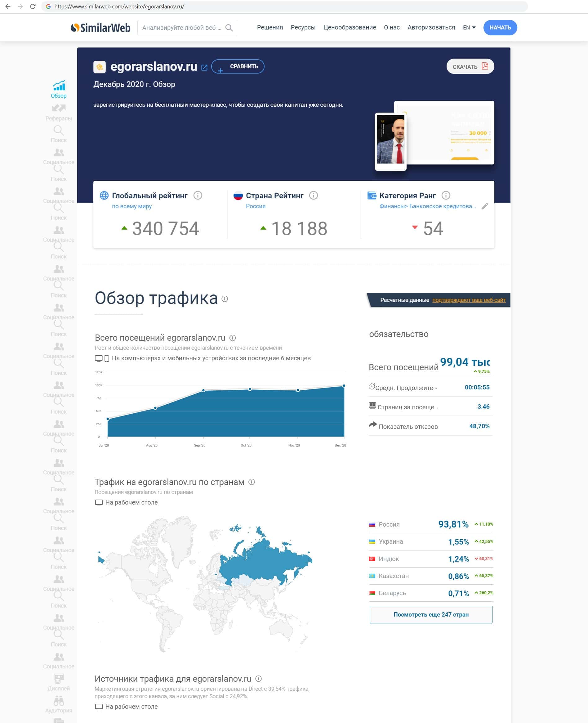This screenshot has height=723, width=588.
Task: Click the info icon beside Всего посещений egorarslanov.ru
Action: click(x=233, y=338)
